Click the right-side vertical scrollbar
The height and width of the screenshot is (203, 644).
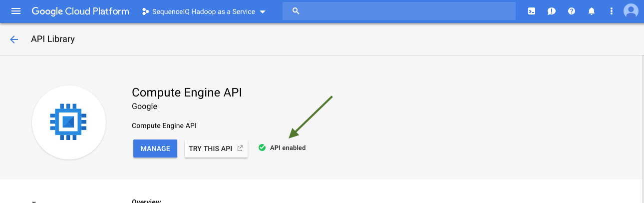pyautogui.click(x=643, y=125)
